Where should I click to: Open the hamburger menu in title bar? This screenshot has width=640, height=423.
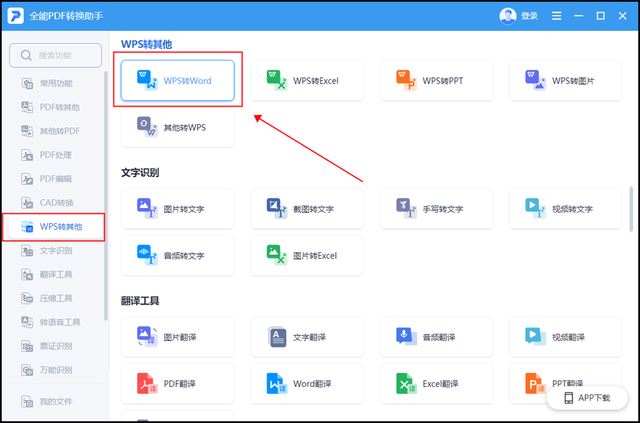pyautogui.click(x=556, y=16)
